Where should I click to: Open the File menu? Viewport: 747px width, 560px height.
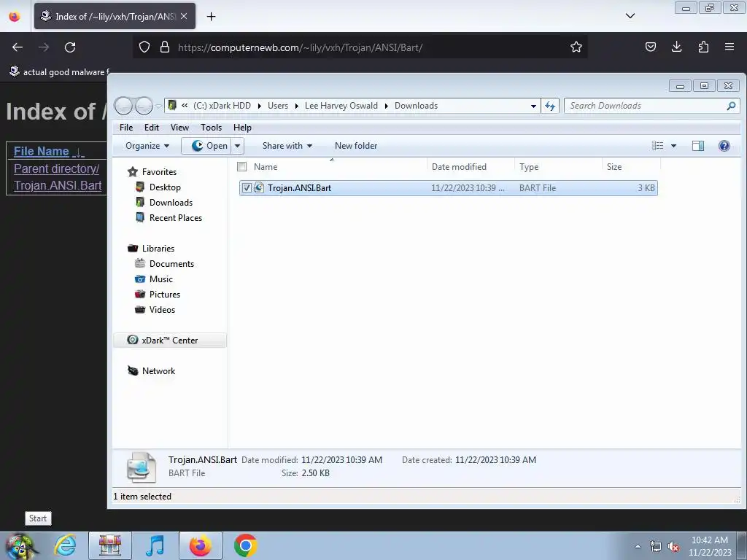pyautogui.click(x=126, y=128)
